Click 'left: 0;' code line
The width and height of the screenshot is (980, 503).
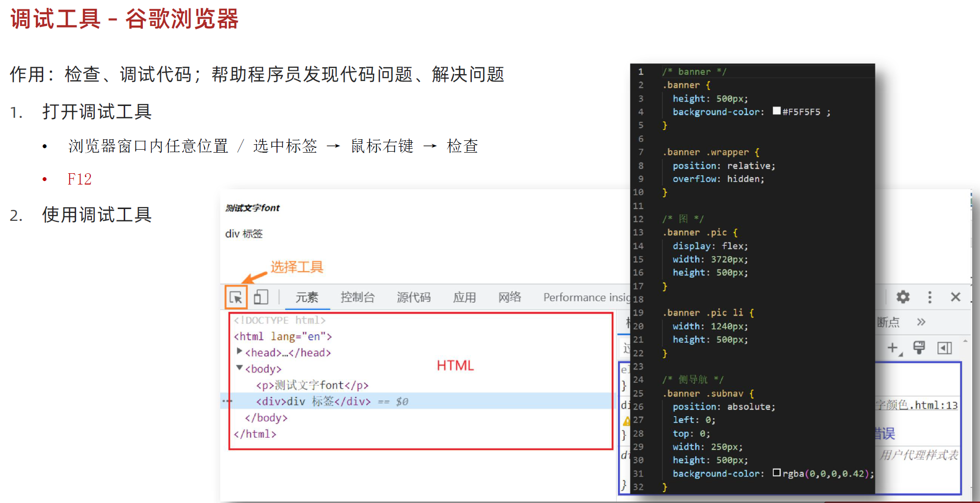point(694,420)
